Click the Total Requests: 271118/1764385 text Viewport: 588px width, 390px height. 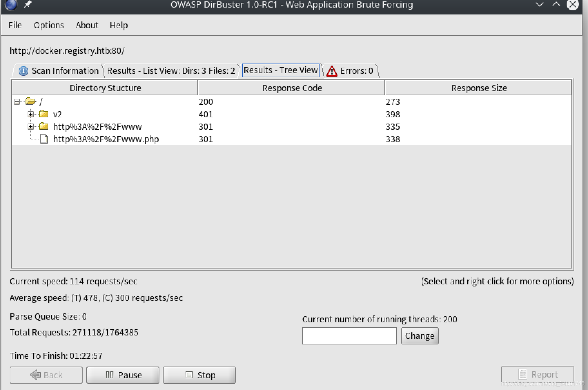[x=74, y=332]
